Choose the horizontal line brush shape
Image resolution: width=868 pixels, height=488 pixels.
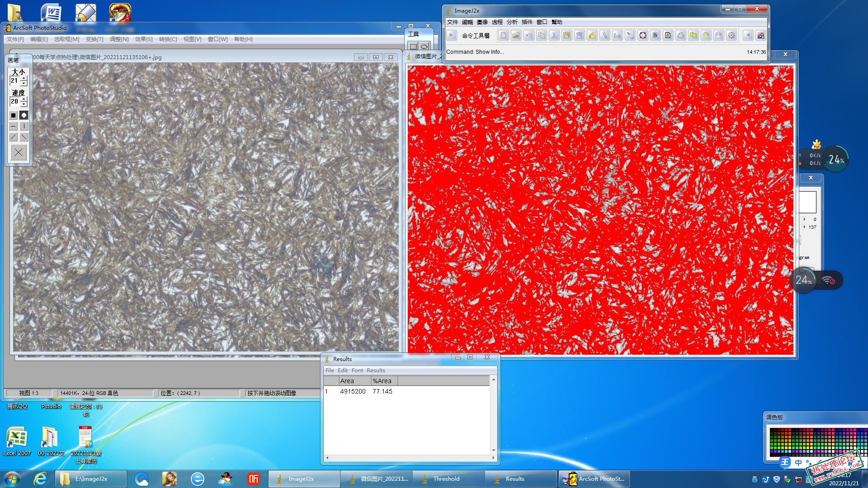(x=14, y=127)
